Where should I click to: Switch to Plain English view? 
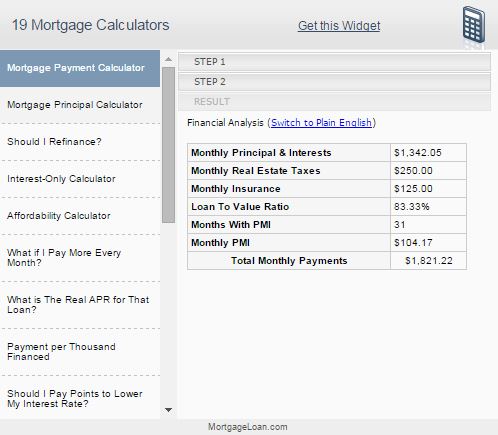pos(321,123)
